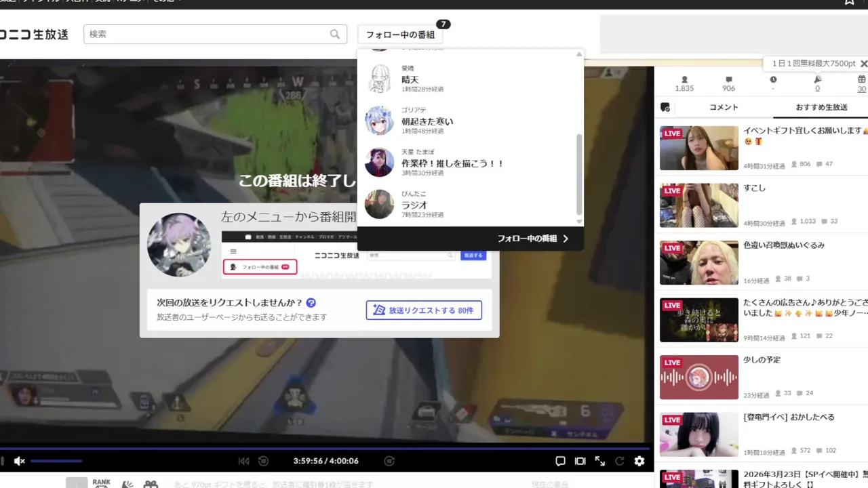Click 少しの予定 audio waveform thumbnail

coord(699,378)
